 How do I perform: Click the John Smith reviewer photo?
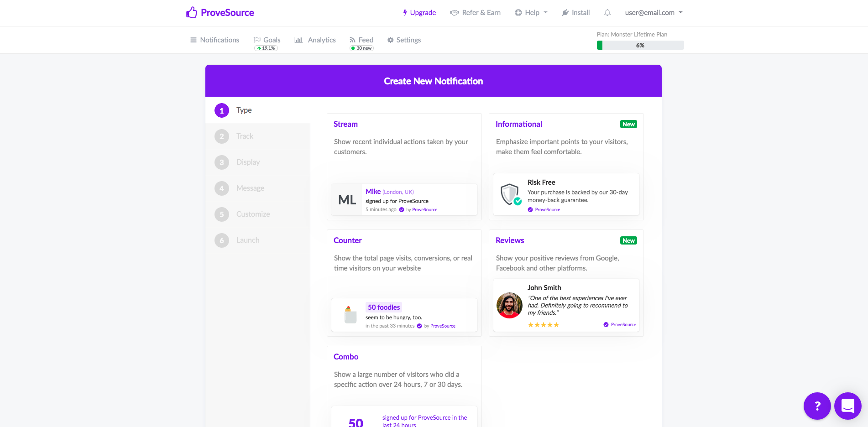509,305
